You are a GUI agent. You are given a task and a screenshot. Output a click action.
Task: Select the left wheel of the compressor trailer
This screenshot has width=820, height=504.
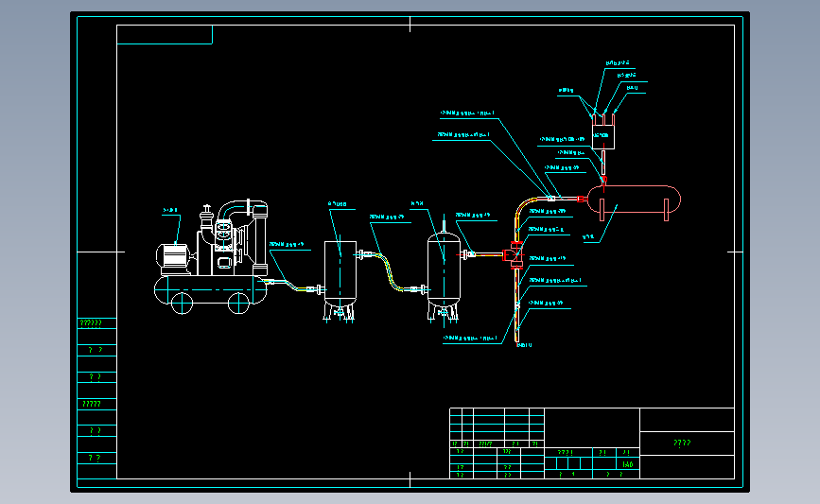coord(182,304)
